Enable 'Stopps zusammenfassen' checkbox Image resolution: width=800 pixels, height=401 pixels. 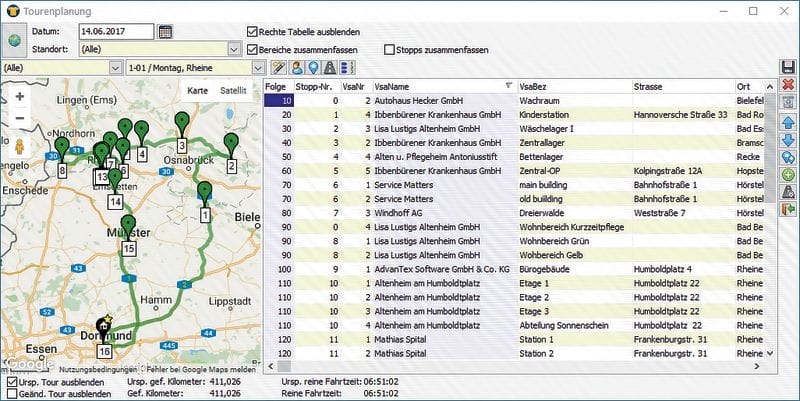[x=389, y=49]
